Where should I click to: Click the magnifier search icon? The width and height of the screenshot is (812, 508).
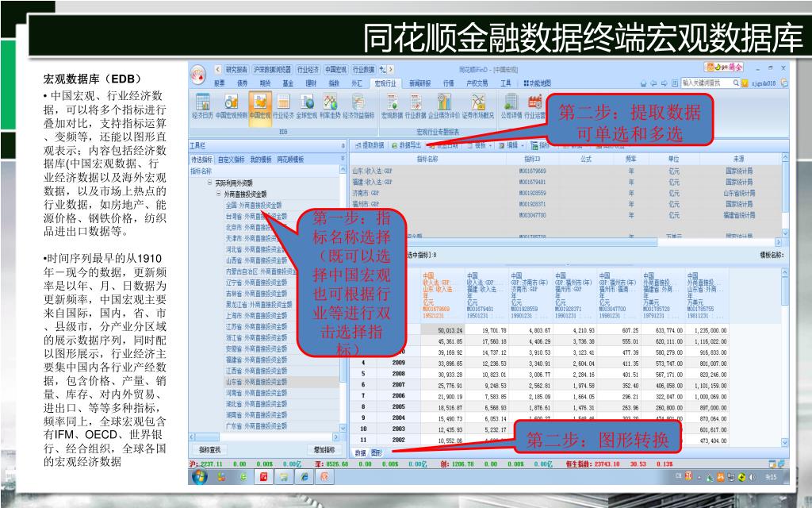point(735,83)
